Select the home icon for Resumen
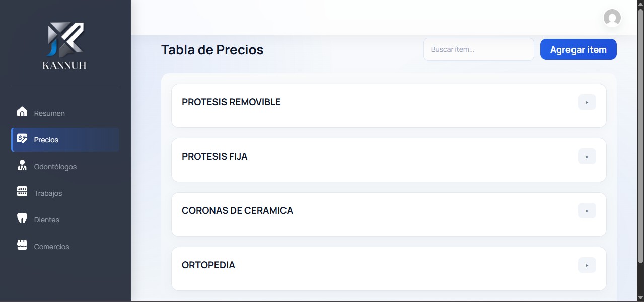The width and height of the screenshot is (644, 302). pyautogui.click(x=22, y=113)
